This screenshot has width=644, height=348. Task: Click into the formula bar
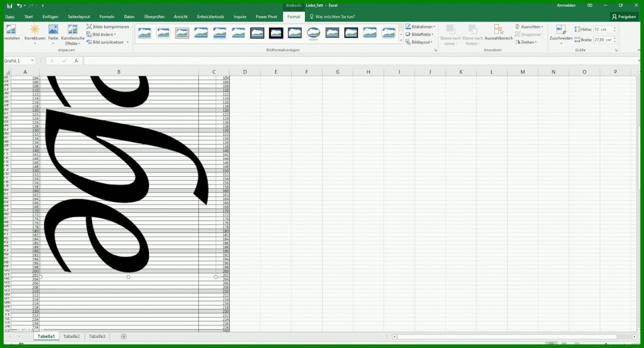(361, 61)
